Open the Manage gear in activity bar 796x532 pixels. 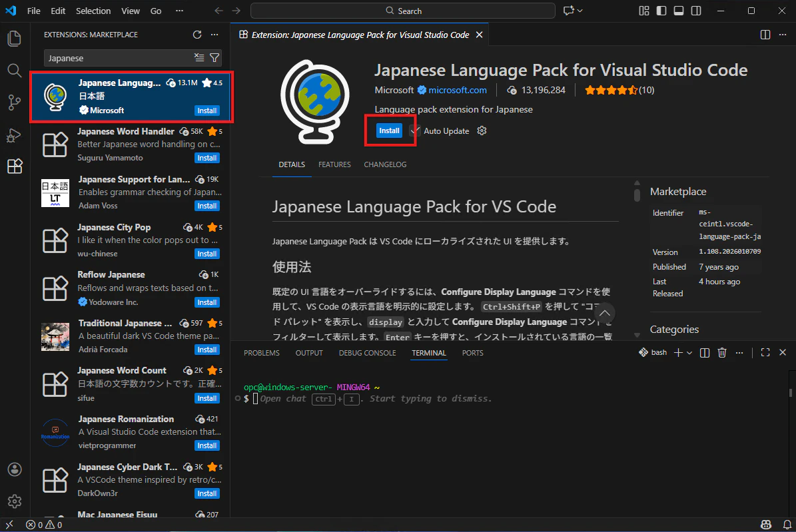point(14,501)
